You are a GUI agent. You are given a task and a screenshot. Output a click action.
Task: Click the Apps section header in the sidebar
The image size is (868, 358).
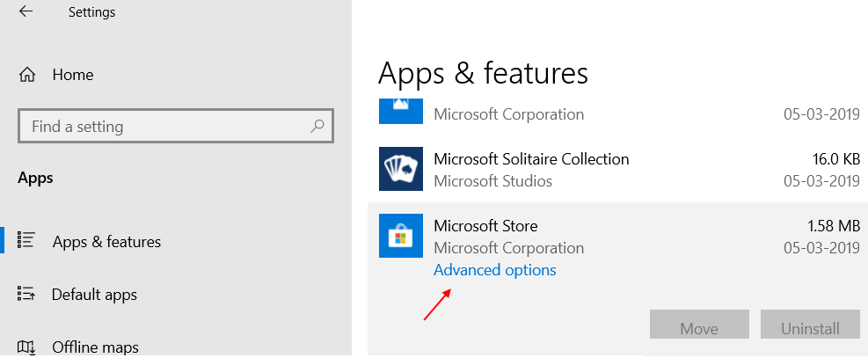click(x=35, y=179)
